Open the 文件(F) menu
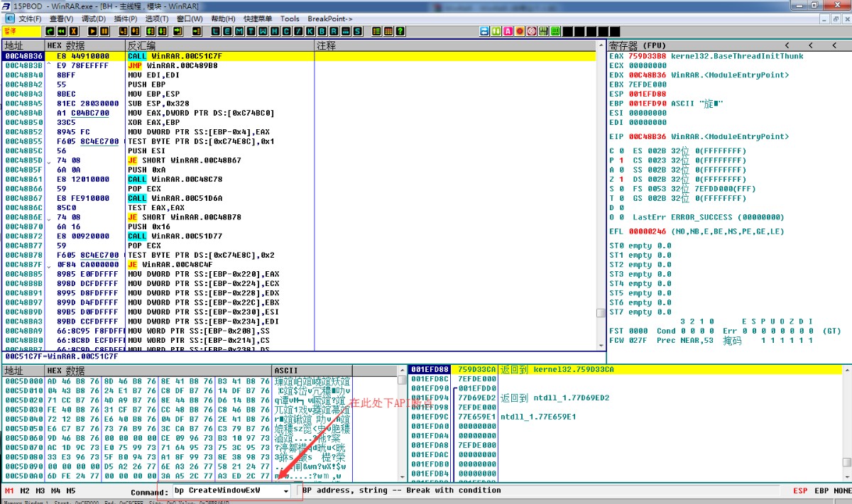 coord(29,18)
